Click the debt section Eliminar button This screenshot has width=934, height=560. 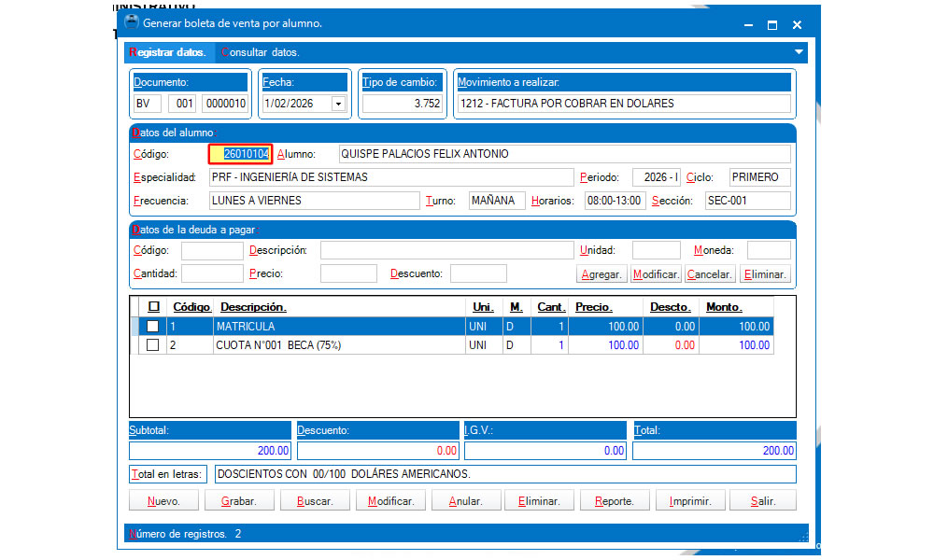coord(765,274)
